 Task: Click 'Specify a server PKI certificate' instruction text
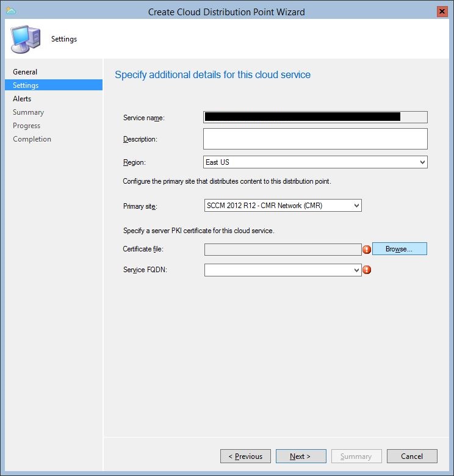point(198,231)
